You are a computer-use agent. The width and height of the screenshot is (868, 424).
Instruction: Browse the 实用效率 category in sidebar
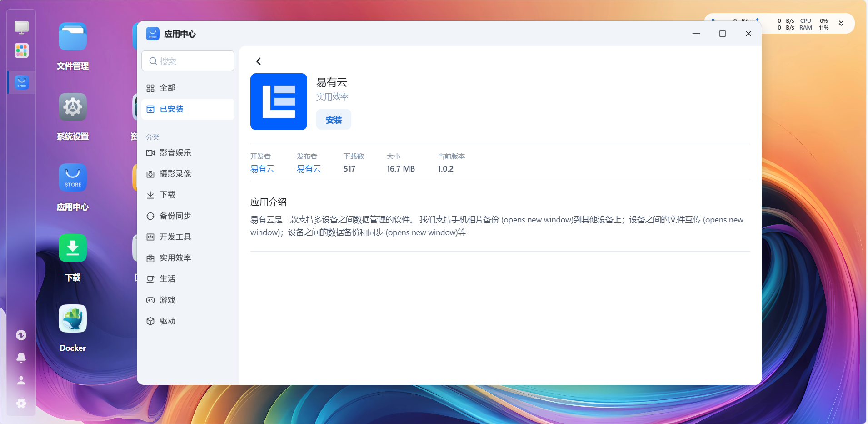pyautogui.click(x=188, y=258)
